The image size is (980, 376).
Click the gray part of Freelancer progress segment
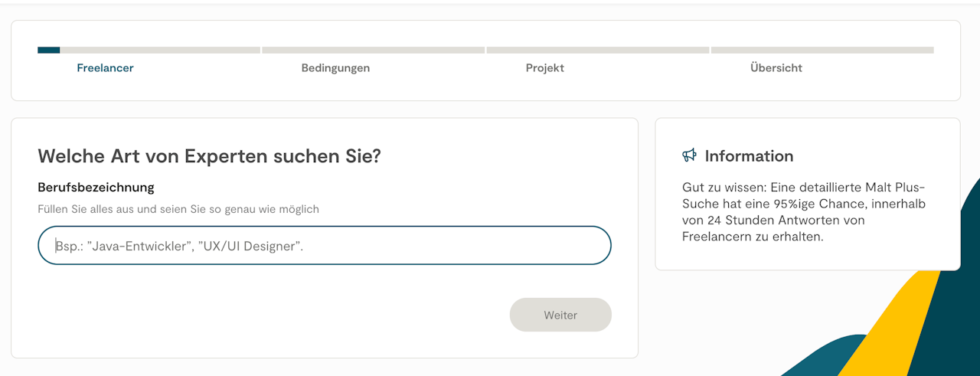coord(160,51)
